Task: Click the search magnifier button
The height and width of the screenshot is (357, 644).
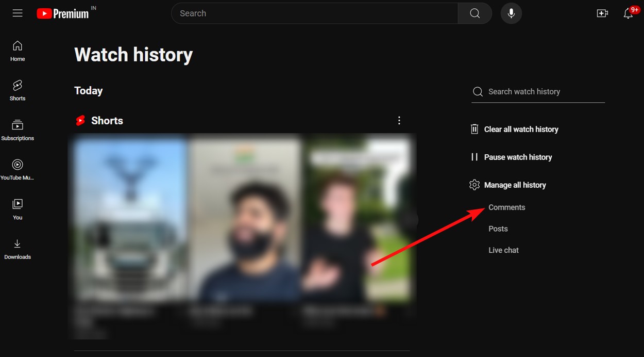Action: [x=474, y=13]
